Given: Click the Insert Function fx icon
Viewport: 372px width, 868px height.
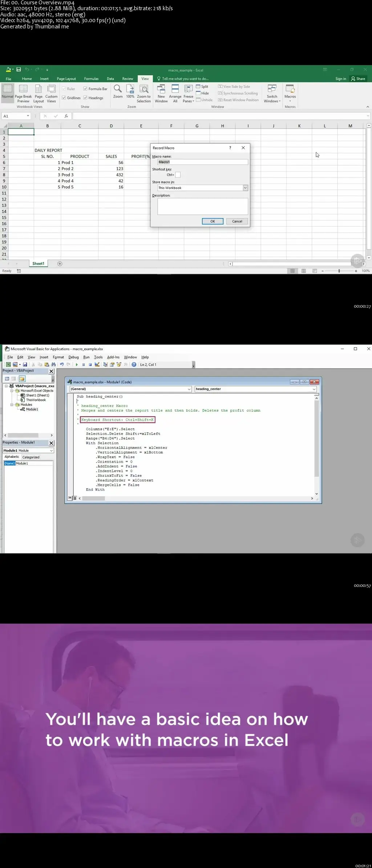Looking at the screenshot, I should pos(66,116).
